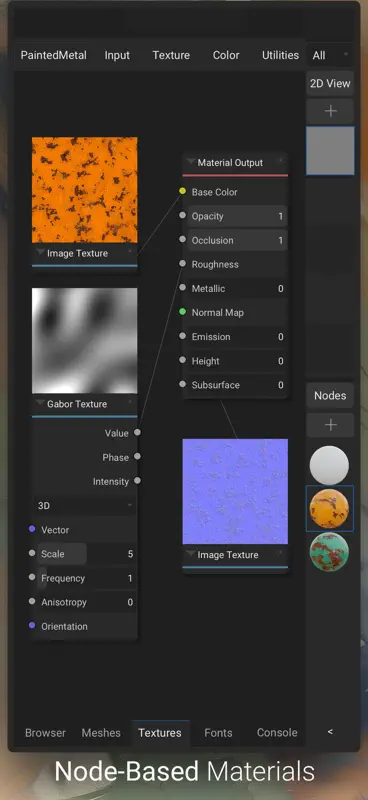368x800 pixels.
Task: Collapse the orange Image Texture node
Action: tap(40, 253)
